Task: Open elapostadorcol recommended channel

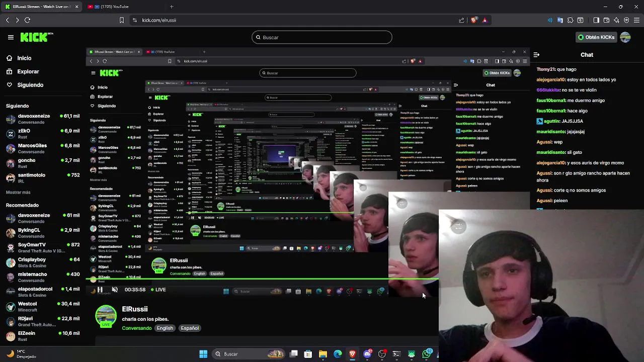Action: [x=42, y=292]
